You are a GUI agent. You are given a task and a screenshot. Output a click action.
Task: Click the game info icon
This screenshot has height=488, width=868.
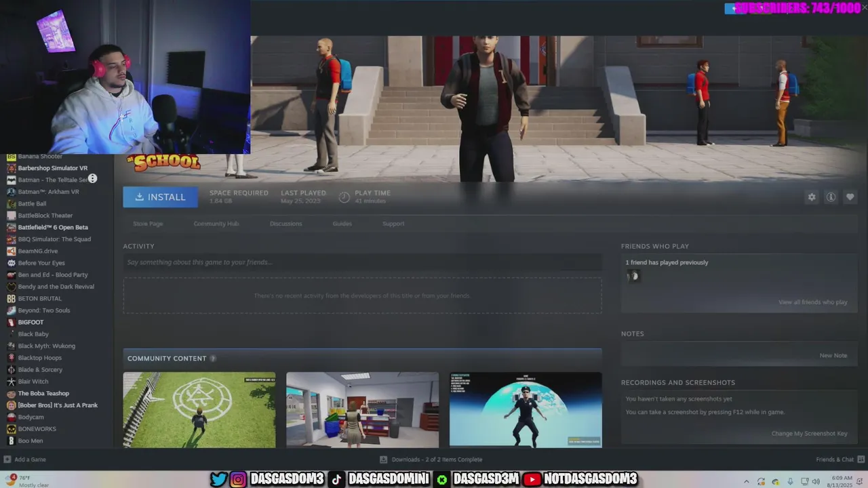pyautogui.click(x=831, y=197)
